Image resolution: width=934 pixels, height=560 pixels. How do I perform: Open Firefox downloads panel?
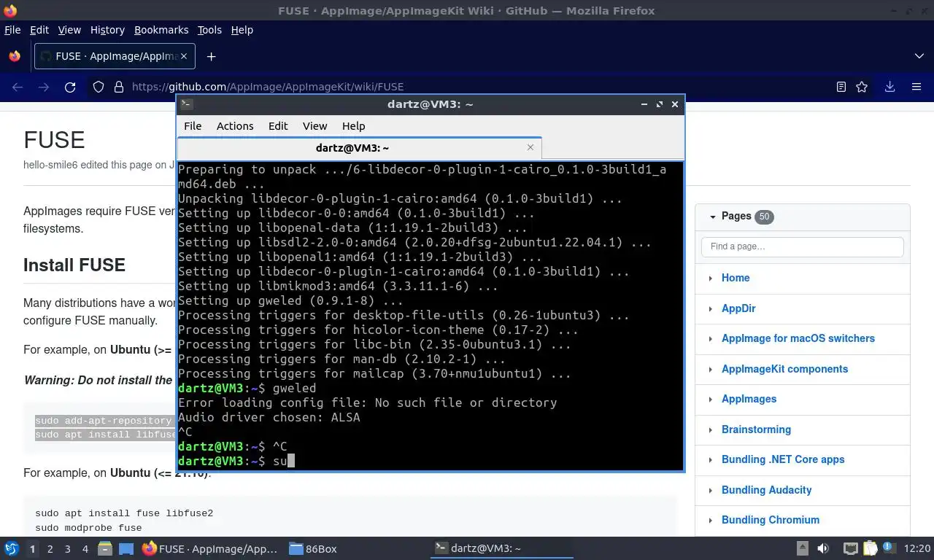point(890,87)
